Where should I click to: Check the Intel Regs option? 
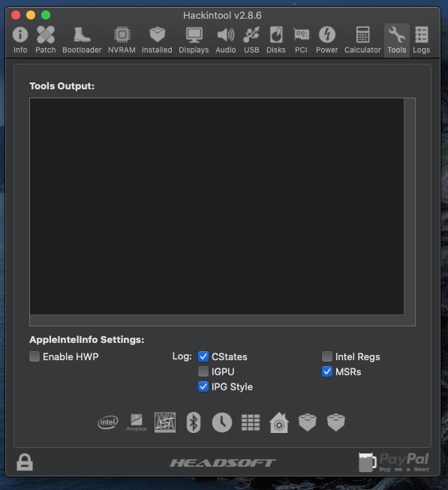326,356
